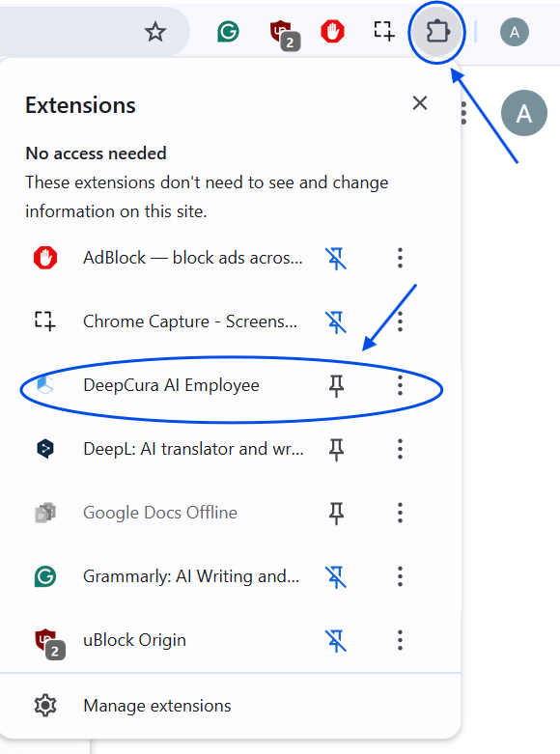Open more options for AdBlock
The image size is (560, 754).
400,258
